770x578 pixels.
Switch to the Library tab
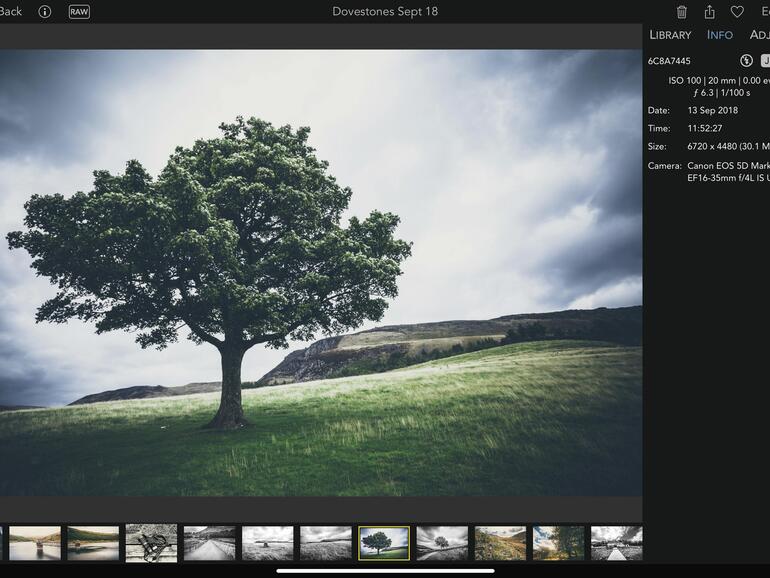coord(670,35)
